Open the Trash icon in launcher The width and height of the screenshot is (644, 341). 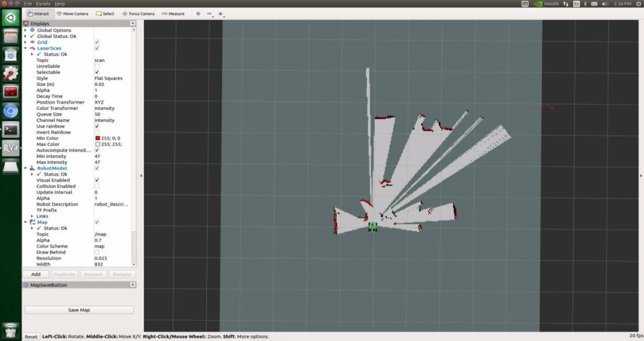pyautogui.click(x=11, y=330)
